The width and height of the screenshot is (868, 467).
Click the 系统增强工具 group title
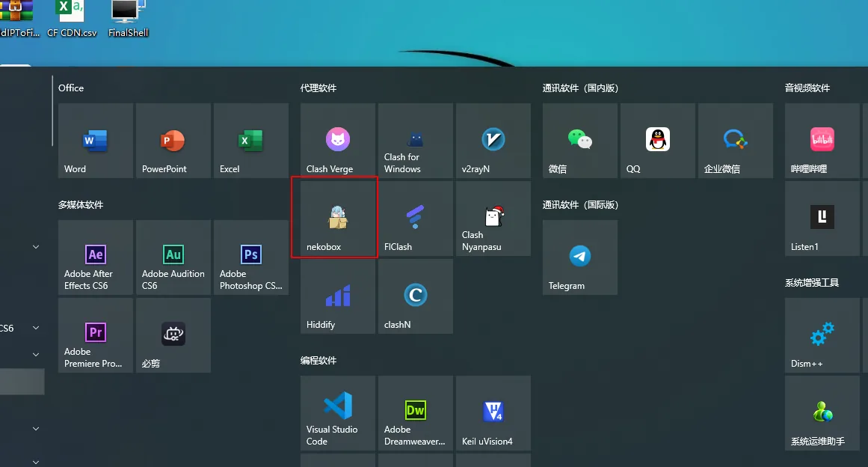811,283
